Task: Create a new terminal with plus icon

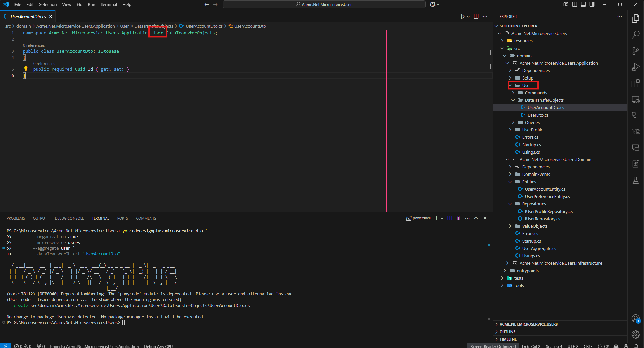Action: (436, 218)
